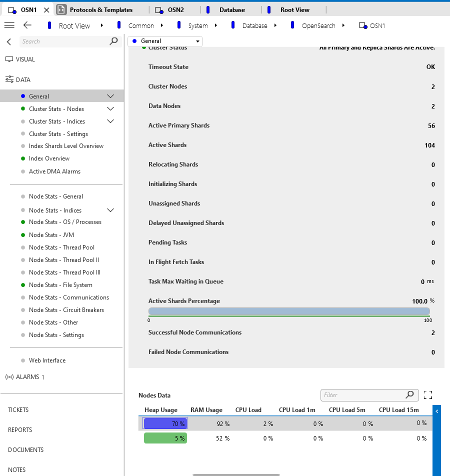
Task: Close the OSN1 tab
Action: click(46, 10)
